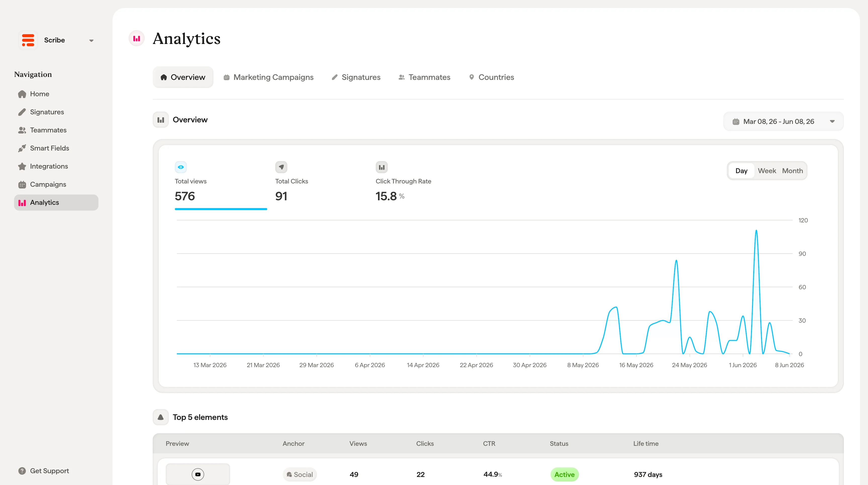Click the Signatures pen icon in the sidebar
The width and height of the screenshot is (868, 485).
pos(22,112)
